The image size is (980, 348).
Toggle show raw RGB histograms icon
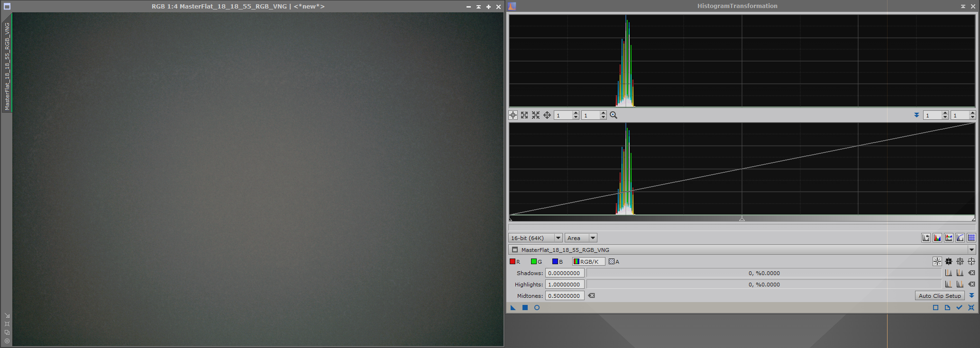click(937, 238)
